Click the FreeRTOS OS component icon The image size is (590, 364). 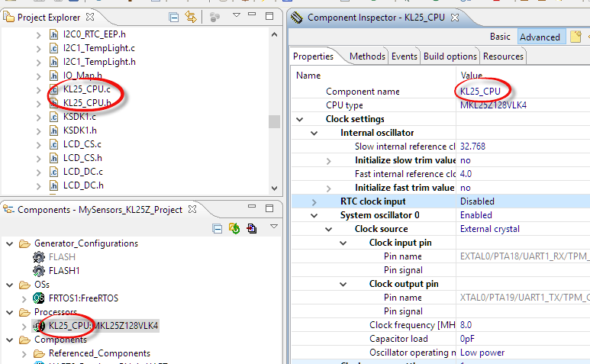pyautogui.click(x=39, y=298)
